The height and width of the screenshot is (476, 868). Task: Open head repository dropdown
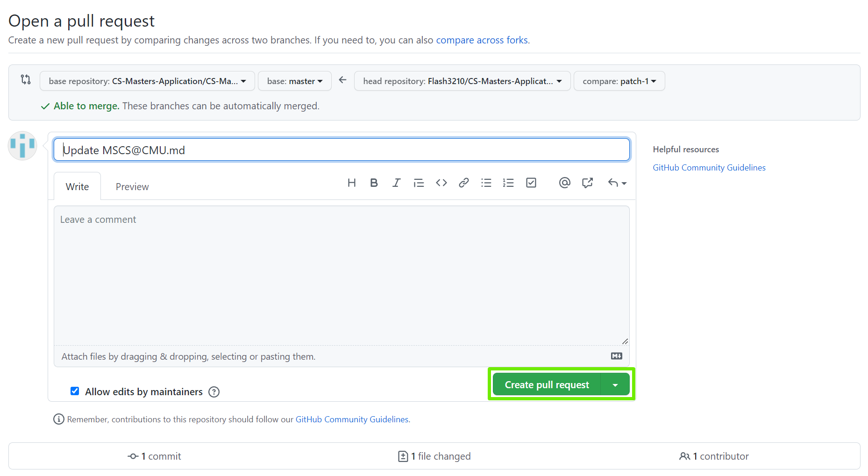coord(462,81)
